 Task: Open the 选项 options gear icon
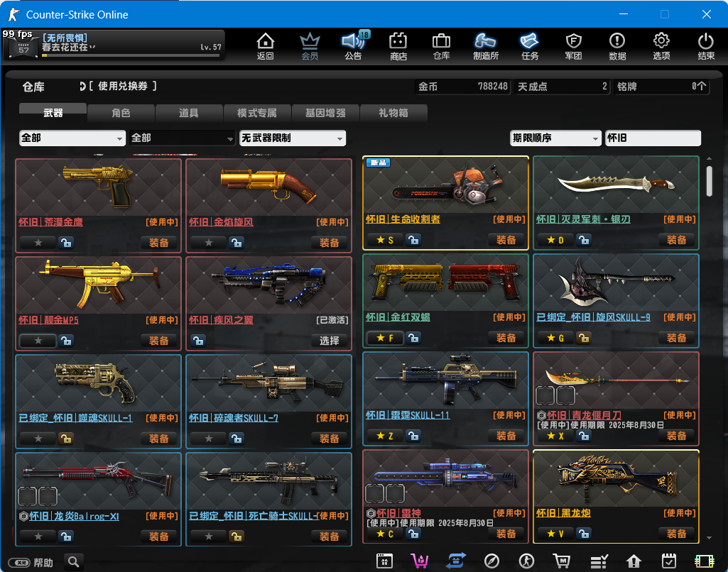[x=661, y=46]
